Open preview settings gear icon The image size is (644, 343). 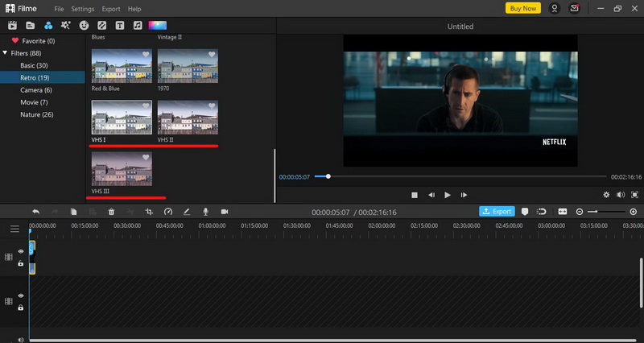click(606, 195)
